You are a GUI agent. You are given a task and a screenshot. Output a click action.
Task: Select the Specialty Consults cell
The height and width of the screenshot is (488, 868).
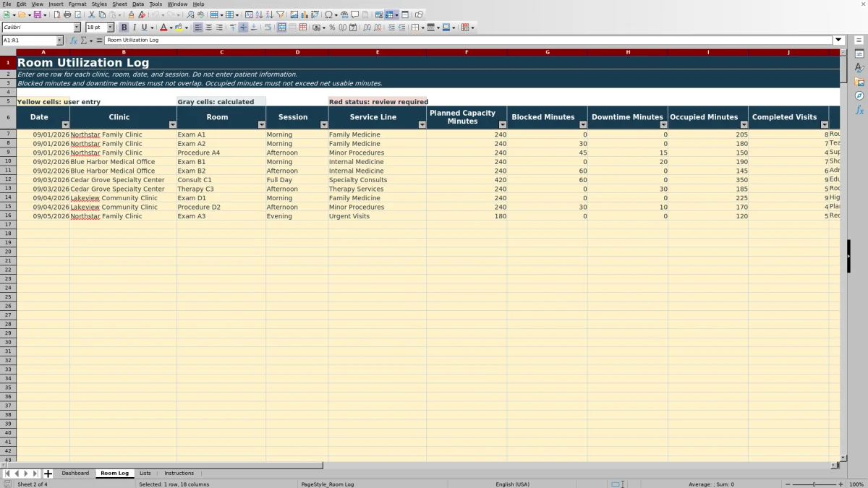[378, 180]
